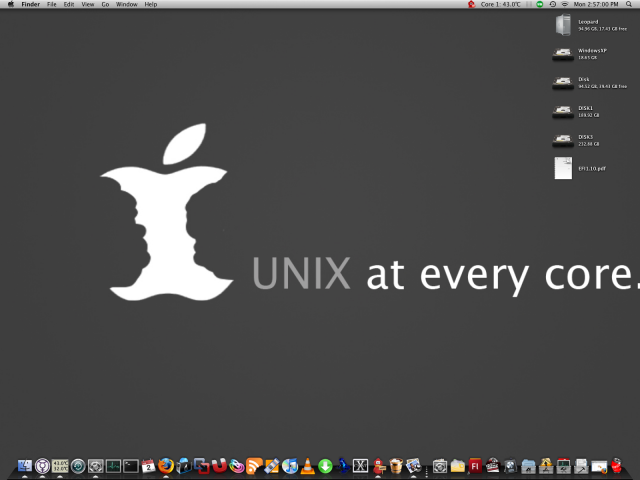Launch Terminal from the Dock
The width and height of the screenshot is (640, 480).
[131, 466]
